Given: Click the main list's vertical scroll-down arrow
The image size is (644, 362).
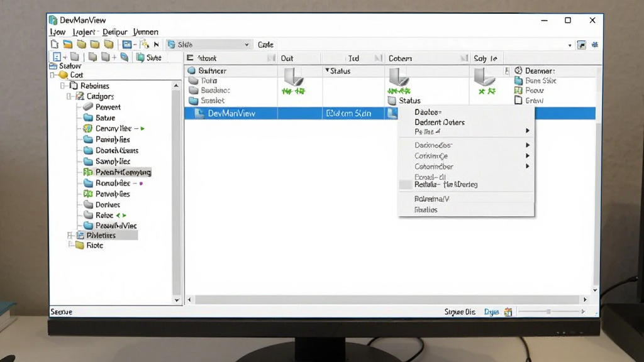Looking at the screenshot, I should click(595, 290).
